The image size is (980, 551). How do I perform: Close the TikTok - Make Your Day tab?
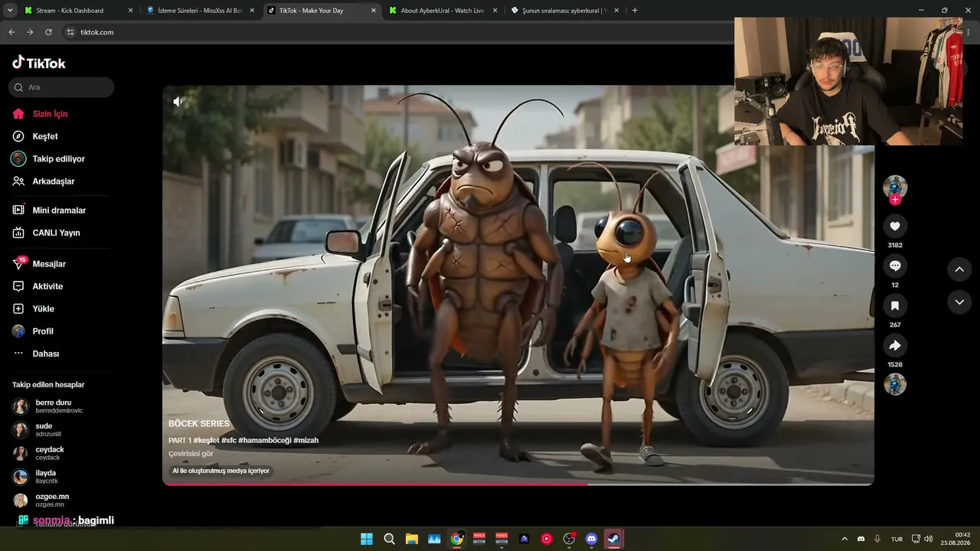pos(374,11)
